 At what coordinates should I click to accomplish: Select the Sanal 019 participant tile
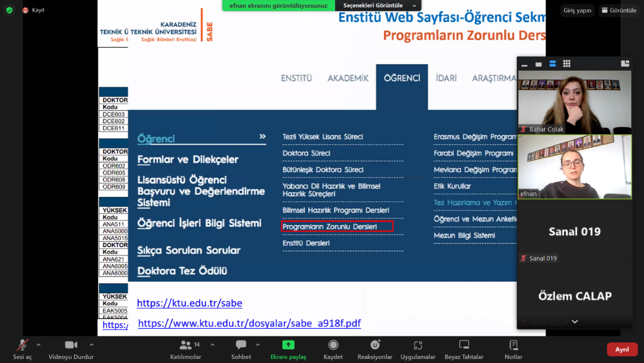575,231
